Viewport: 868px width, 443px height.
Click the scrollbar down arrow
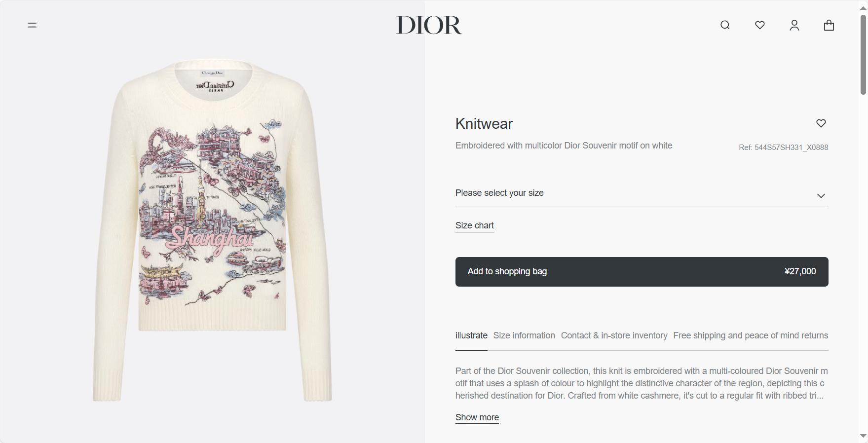pos(863,436)
